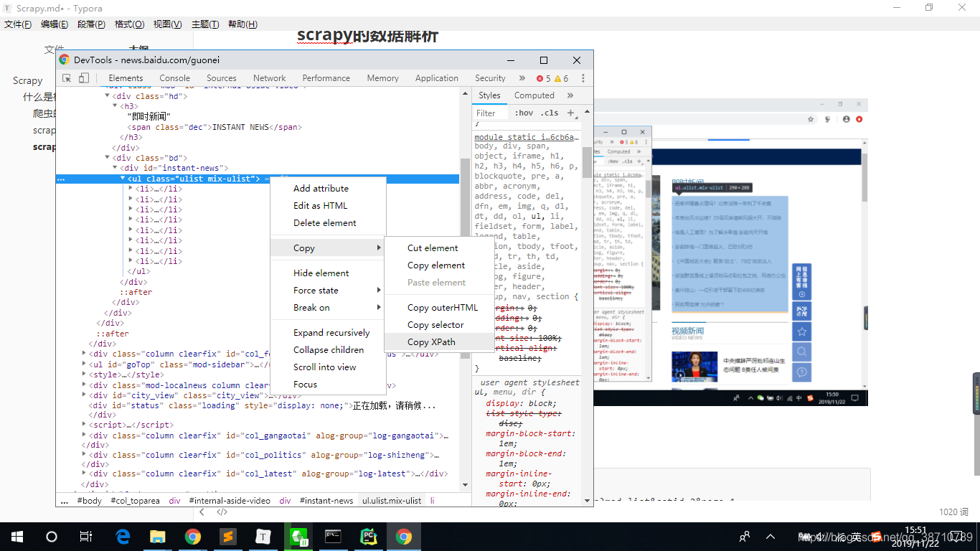Choose Add attribute from context menu

(328, 189)
